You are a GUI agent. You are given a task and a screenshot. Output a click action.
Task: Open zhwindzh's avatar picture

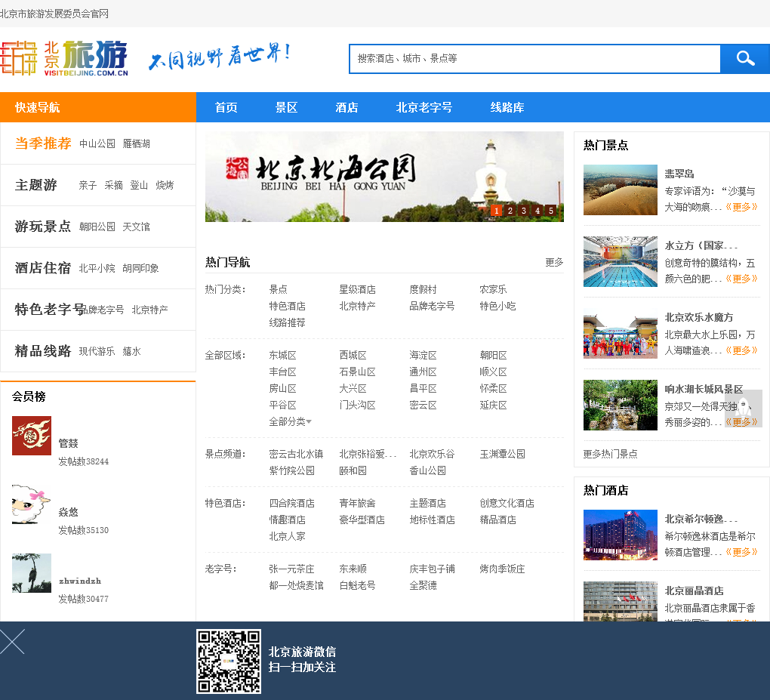pos(32,573)
